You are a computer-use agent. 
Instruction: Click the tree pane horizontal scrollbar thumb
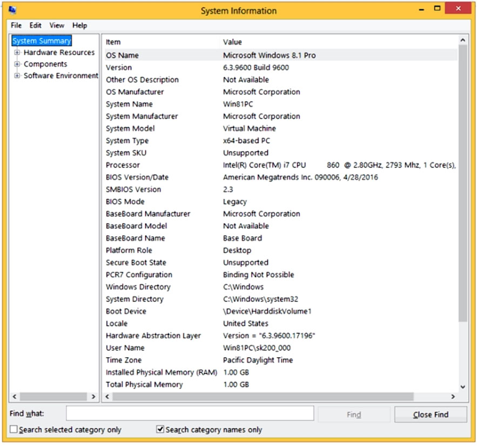[x=53, y=397]
